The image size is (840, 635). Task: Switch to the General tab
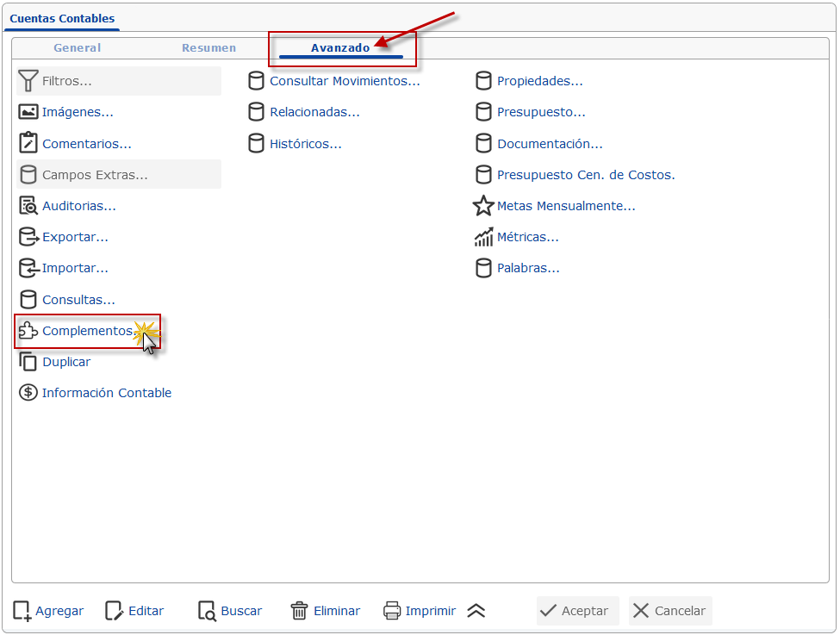[x=78, y=47]
